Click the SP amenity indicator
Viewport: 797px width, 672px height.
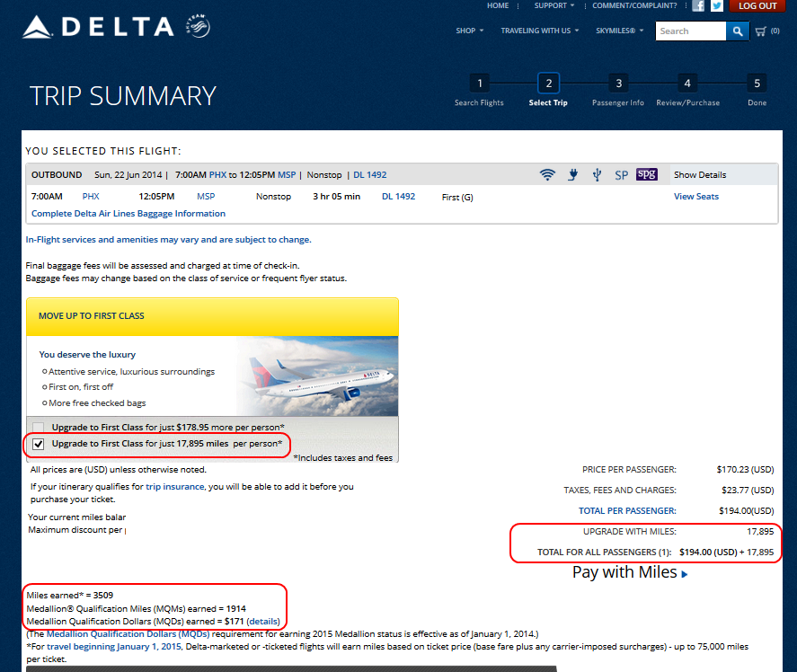(x=620, y=174)
